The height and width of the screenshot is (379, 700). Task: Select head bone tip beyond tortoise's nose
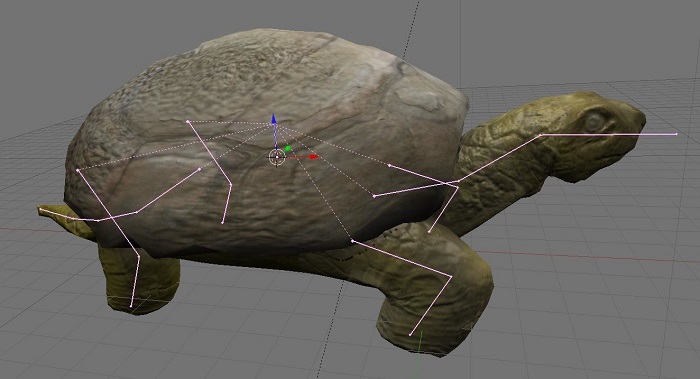coord(676,133)
